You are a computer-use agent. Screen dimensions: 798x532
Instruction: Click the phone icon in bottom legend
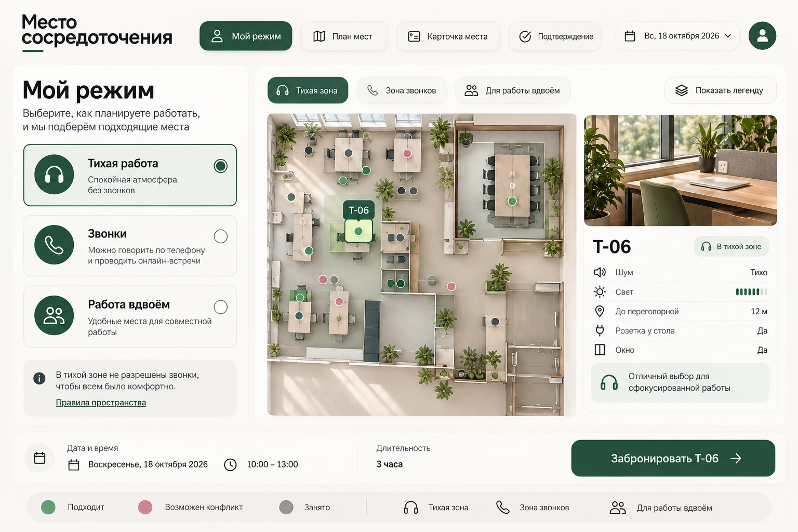click(503, 507)
